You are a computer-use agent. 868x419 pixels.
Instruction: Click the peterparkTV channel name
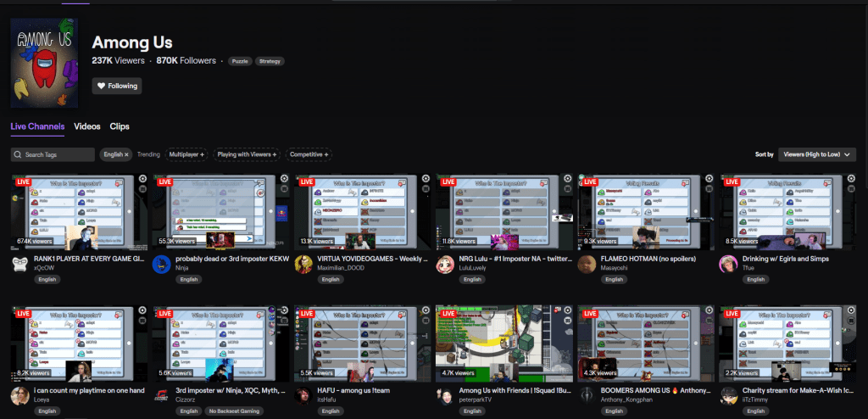476,400
